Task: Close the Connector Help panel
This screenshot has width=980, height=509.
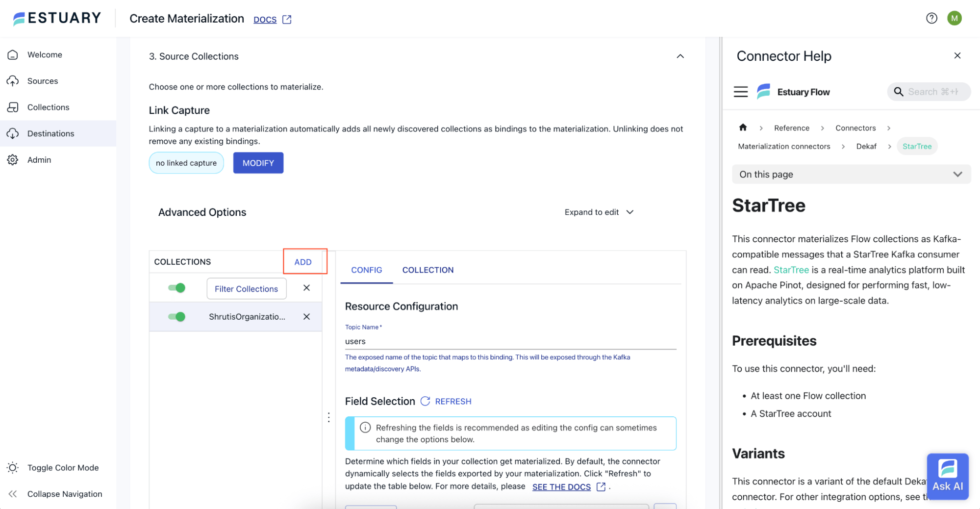Action: (x=957, y=55)
